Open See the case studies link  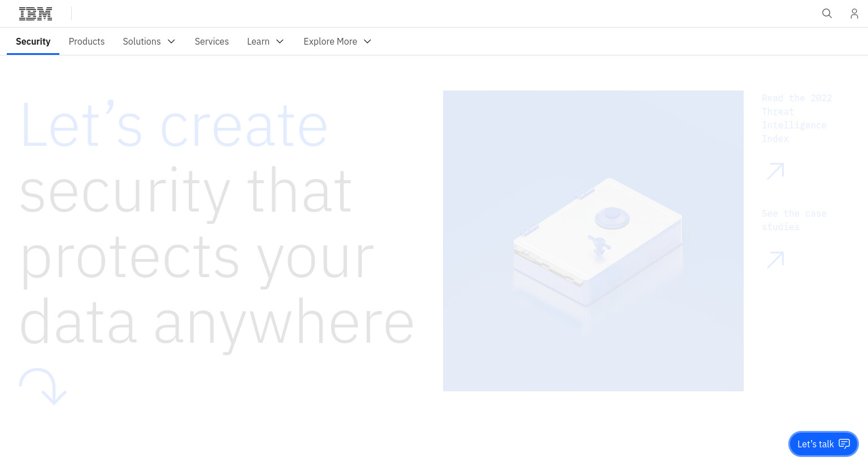point(794,220)
